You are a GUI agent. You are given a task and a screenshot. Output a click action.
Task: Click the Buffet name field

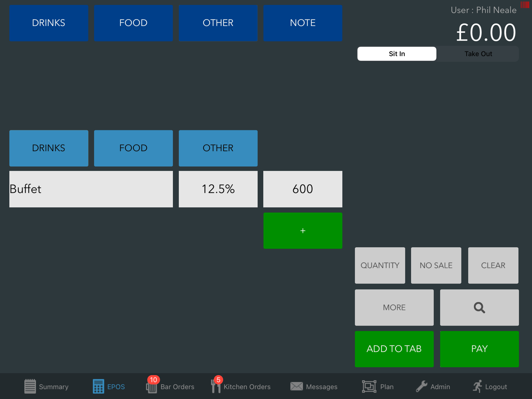pyautogui.click(x=91, y=189)
